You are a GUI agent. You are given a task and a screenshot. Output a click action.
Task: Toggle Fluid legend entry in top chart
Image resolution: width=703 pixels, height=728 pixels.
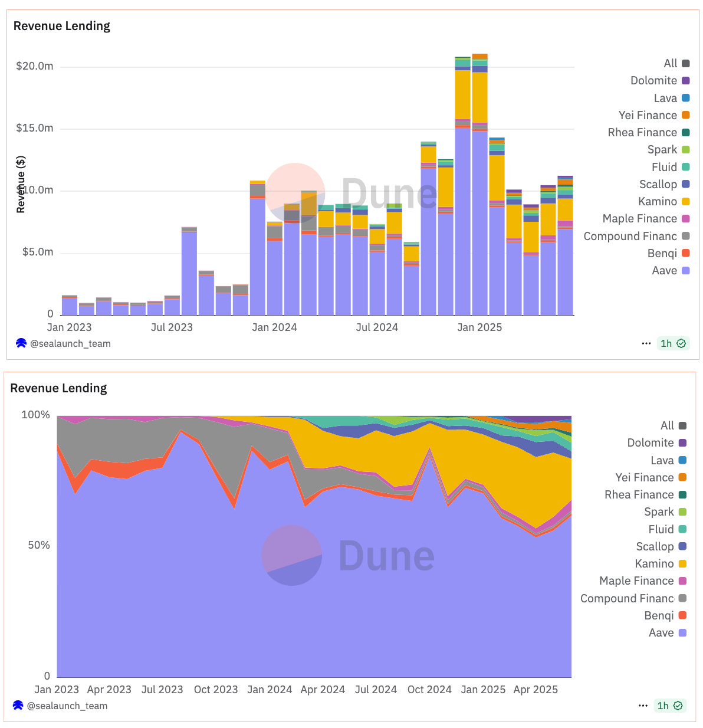coord(671,167)
